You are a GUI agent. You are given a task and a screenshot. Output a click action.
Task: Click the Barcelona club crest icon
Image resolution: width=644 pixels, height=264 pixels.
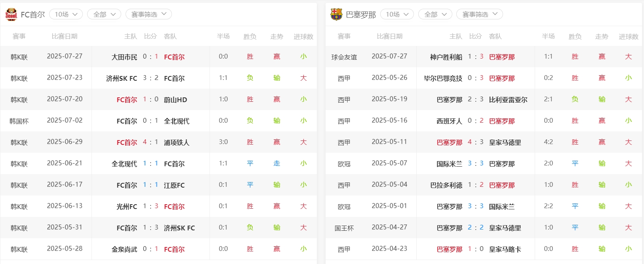(x=336, y=15)
